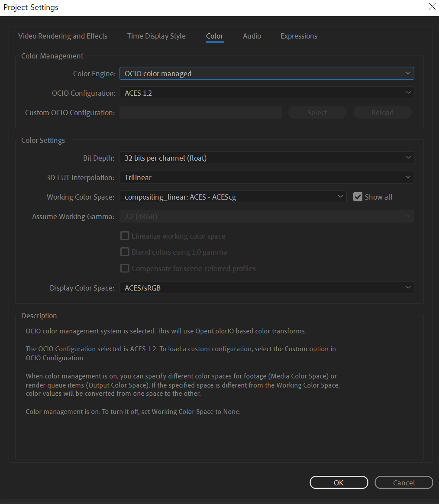Open the 3D LUT Interpolation dropdown
This screenshot has width=439, height=504.
pyautogui.click(x=266, y=177)
